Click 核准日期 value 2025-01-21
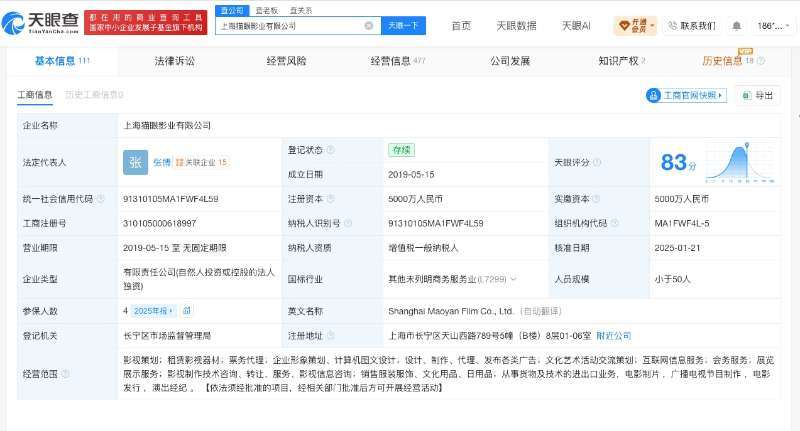 (678, 248)
